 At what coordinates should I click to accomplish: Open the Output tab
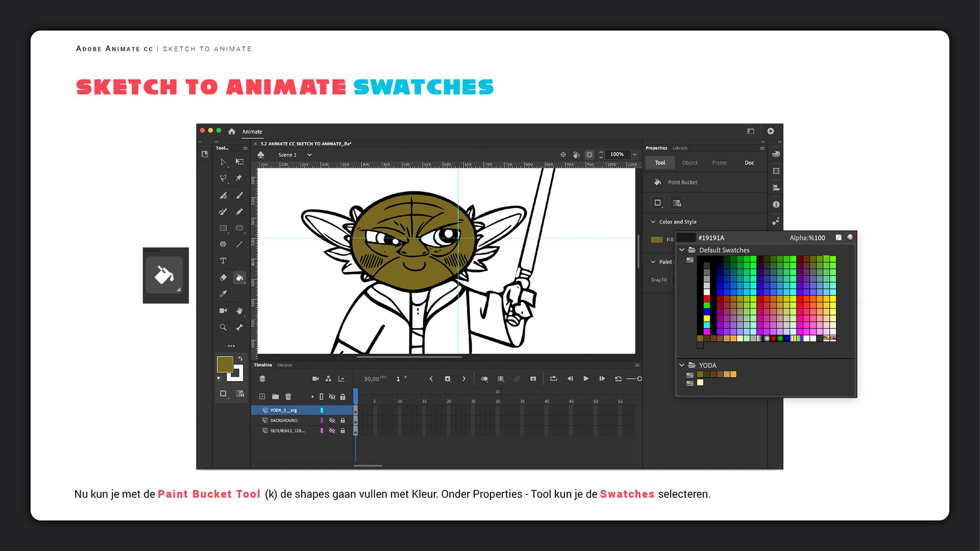click(285, 365)
